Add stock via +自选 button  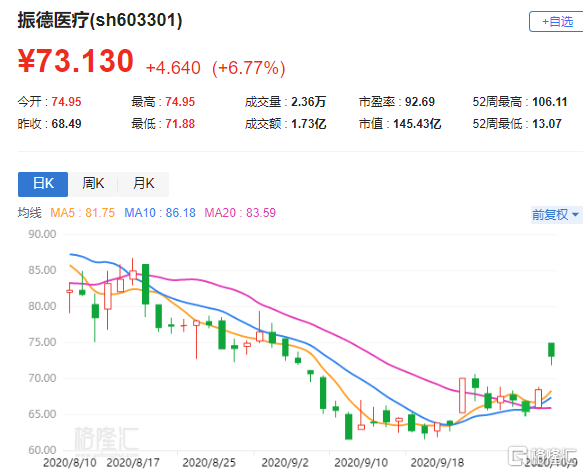point(556,22)
